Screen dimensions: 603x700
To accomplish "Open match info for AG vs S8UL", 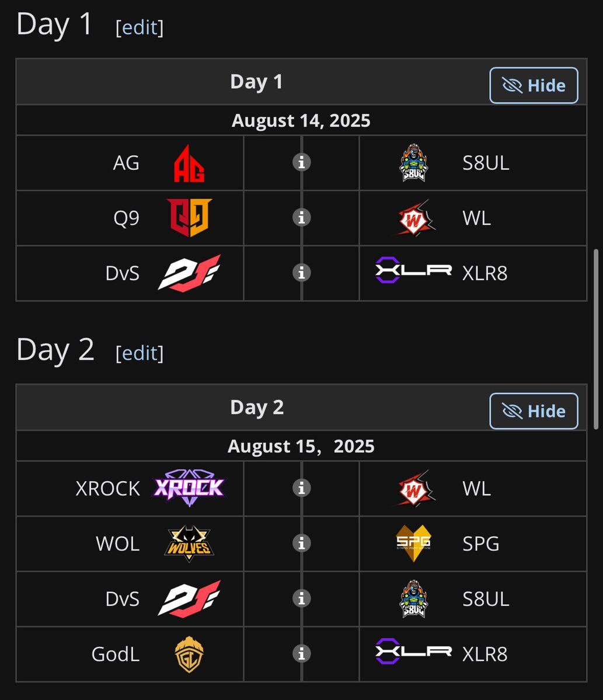I will 302,162.
